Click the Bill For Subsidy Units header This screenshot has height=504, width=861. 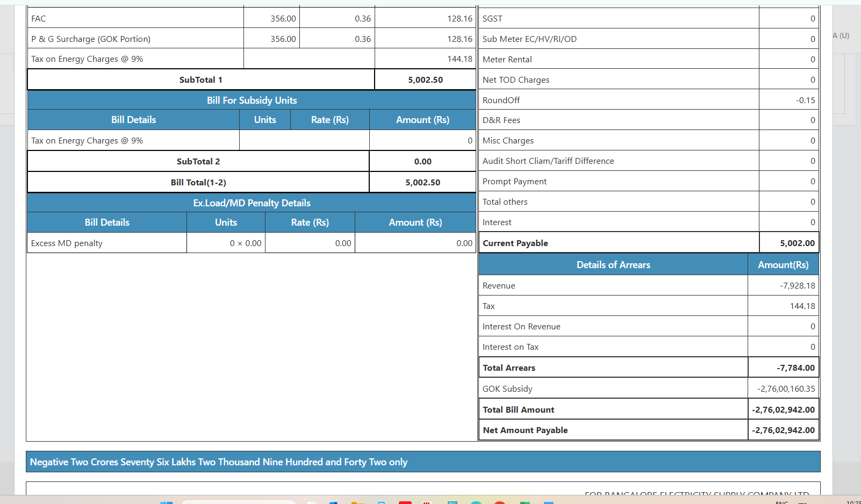pos(252,100)
